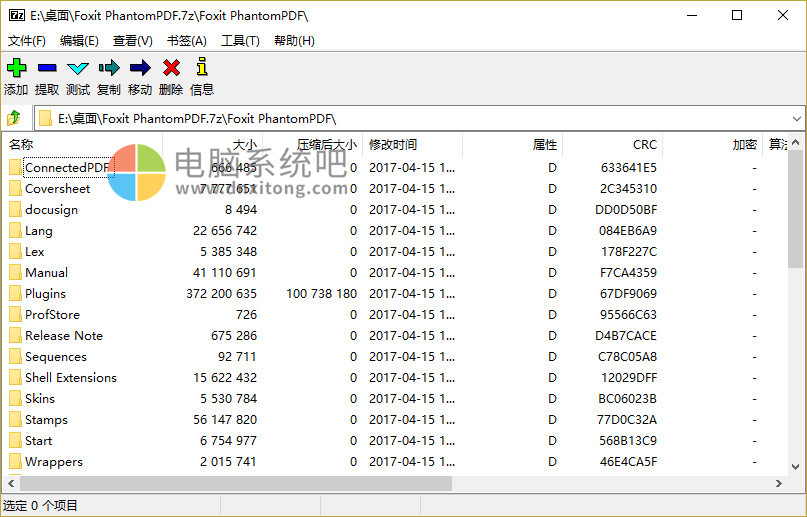
Task: Sort by the 压缩后大小 column header
Action: 313,145
